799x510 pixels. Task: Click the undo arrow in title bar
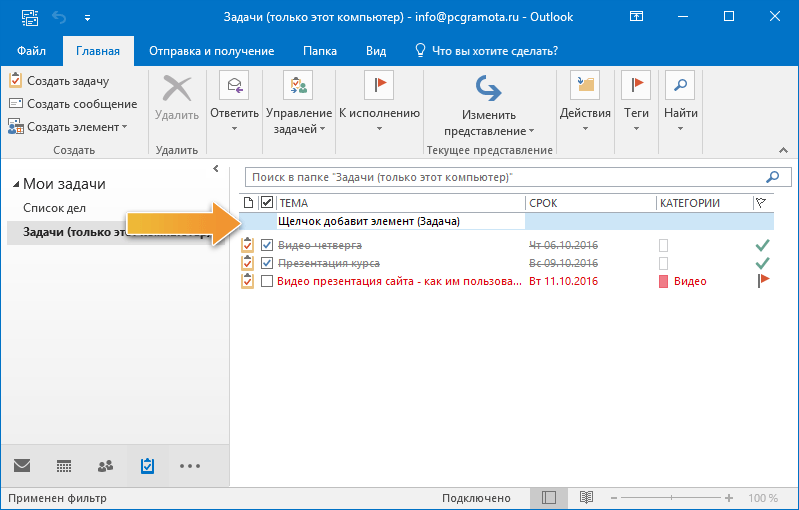[x=59, y=18]
